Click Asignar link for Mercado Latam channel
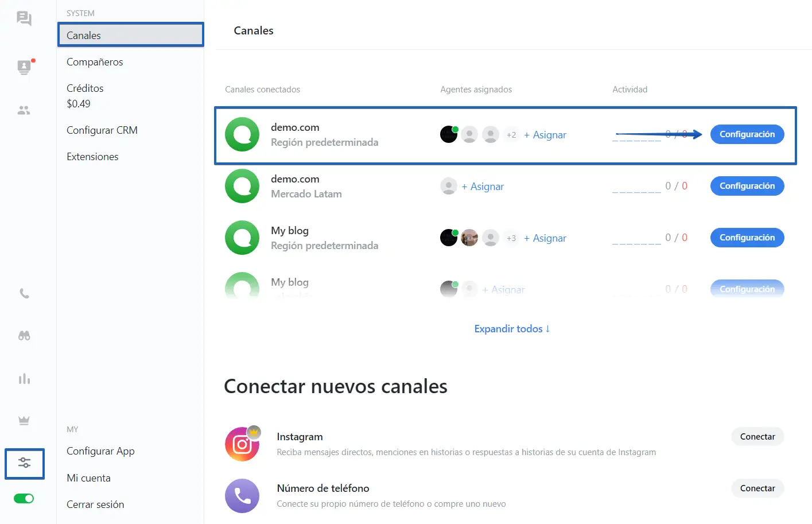 click(483, 187)
